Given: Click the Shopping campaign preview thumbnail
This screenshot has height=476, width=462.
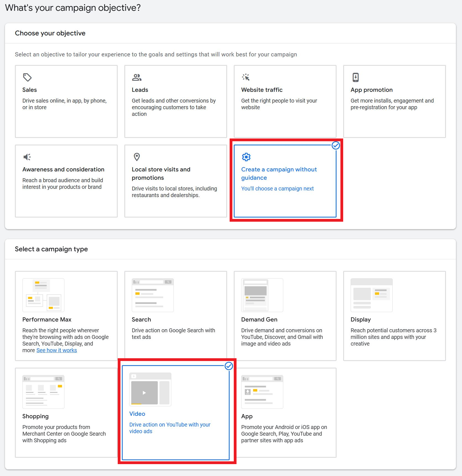Looking at the screenshot, I should click(43, 392).
